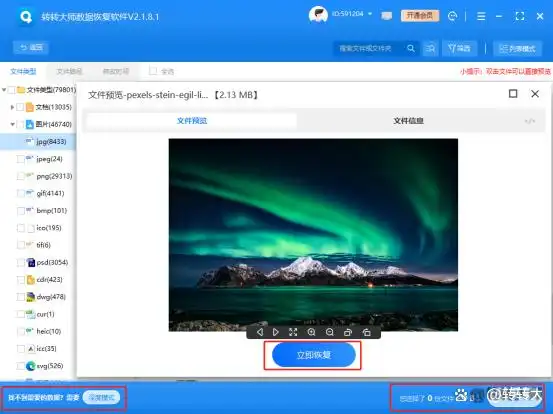553x414 pixels.
Task: Click the orange 开通会员 membership button
Action: click(x=420, y=16)
